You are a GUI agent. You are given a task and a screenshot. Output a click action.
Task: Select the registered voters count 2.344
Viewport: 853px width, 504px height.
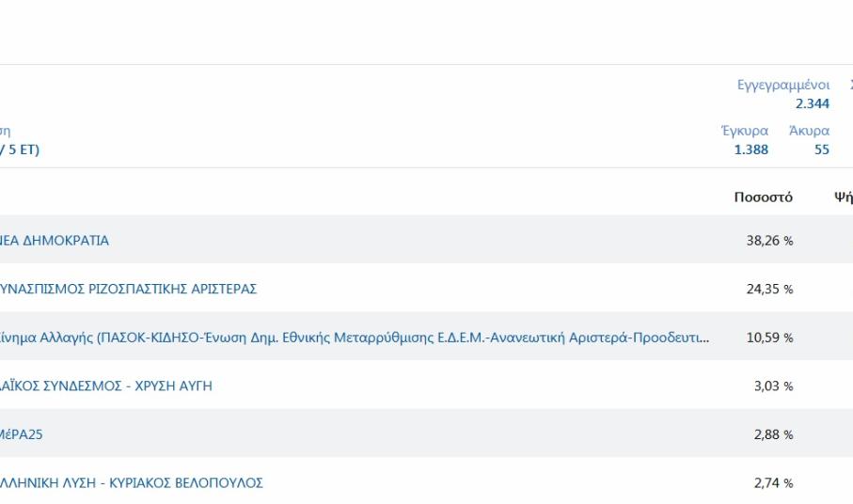812,104
